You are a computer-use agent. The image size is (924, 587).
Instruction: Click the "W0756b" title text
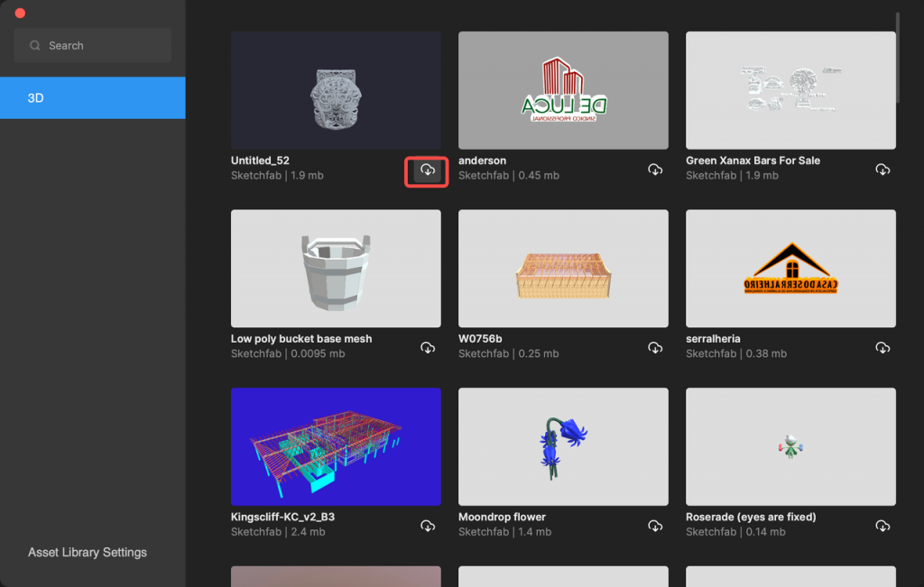click(x=480, y=338)
